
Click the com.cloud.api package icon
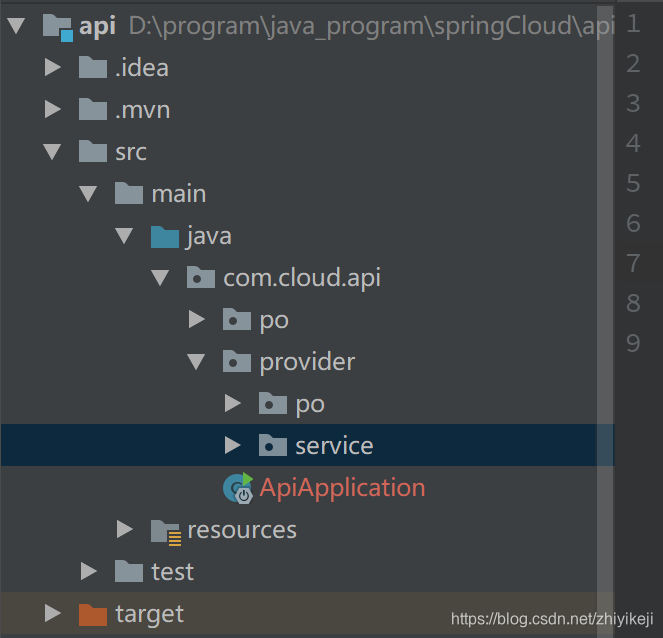tap(201, 277)
